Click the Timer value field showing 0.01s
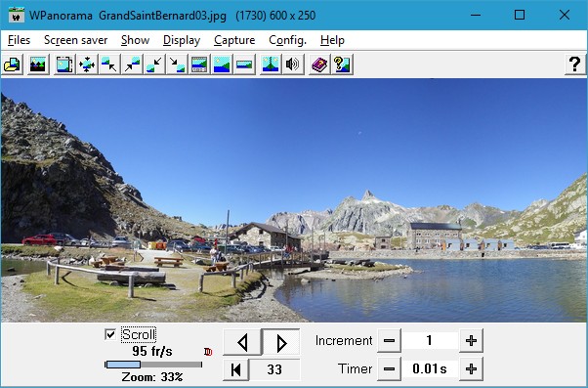 coord(430,368)
